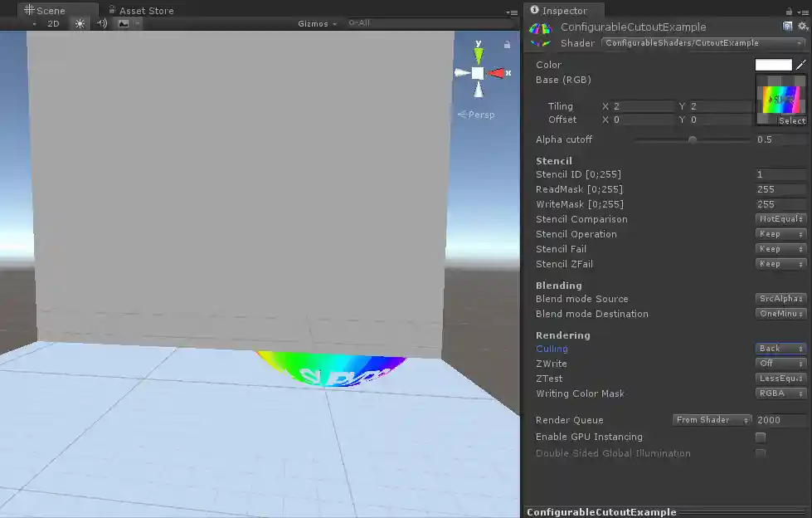Screen dimensions: 812x518
Task: Click the blue Culling label link
Action: [x=552, y=349]
